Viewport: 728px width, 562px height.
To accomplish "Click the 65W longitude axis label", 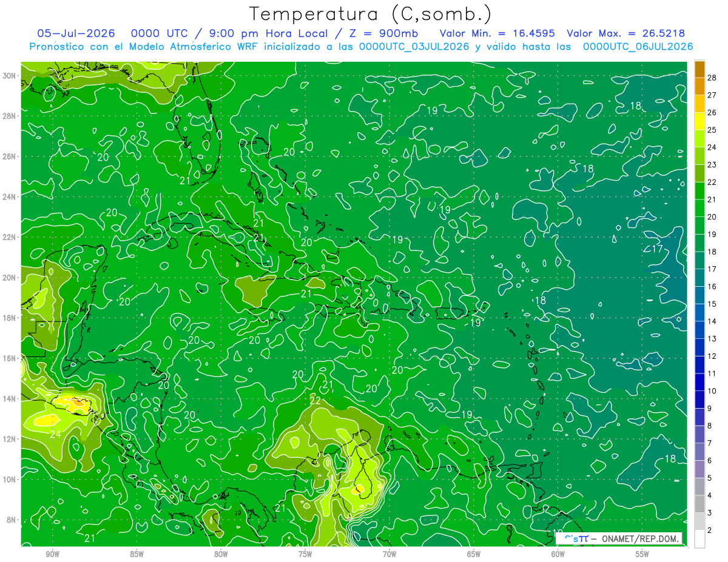I will (x=474, y=554).
